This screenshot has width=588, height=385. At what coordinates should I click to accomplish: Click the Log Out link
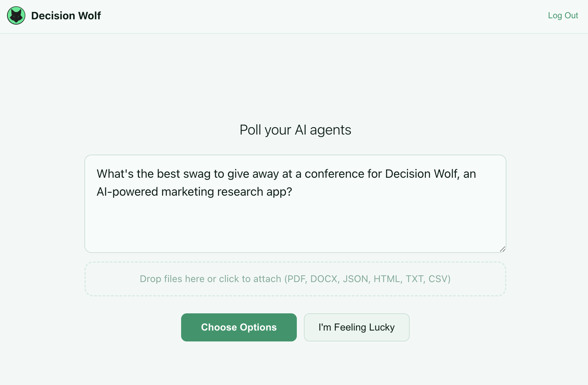pos(563,15)
